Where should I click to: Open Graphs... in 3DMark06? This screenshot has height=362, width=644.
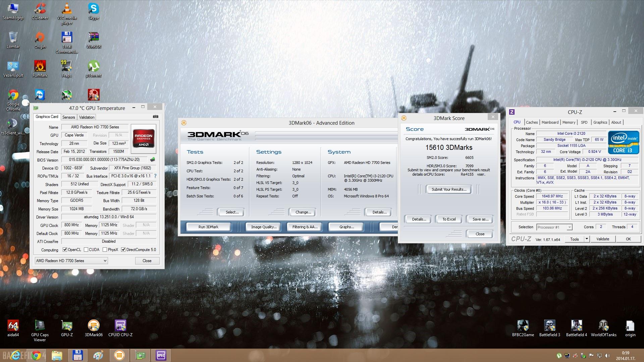click(346, 227)
